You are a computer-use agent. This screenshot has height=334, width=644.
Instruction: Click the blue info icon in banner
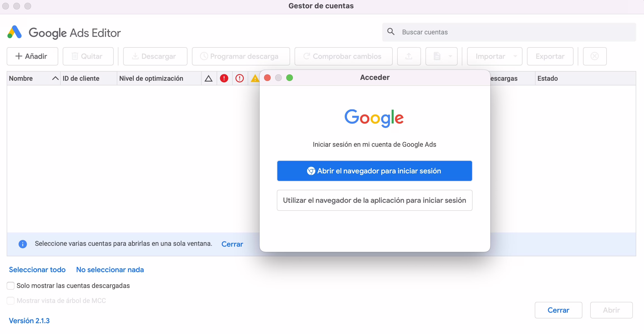[x=23, y=244]
